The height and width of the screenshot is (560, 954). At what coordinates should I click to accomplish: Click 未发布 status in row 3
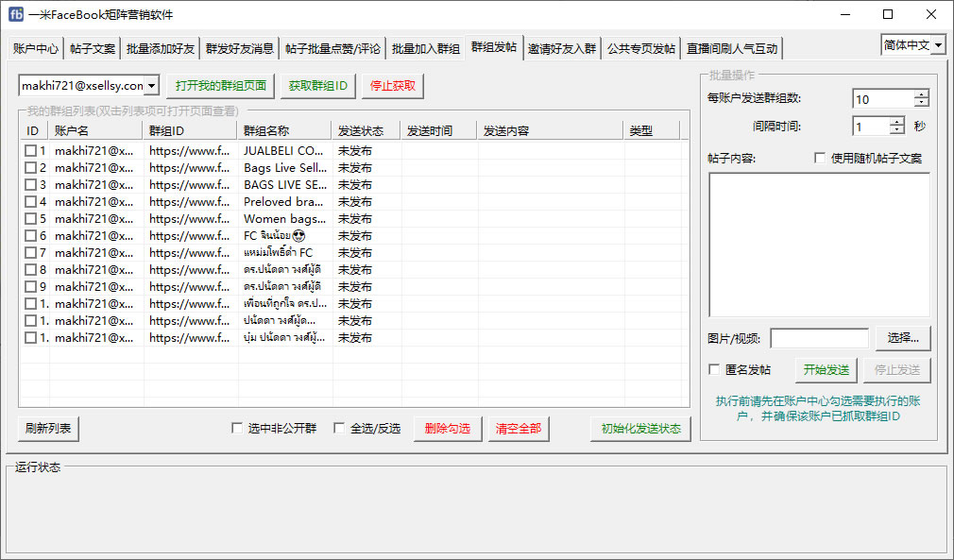pos(355,185)
